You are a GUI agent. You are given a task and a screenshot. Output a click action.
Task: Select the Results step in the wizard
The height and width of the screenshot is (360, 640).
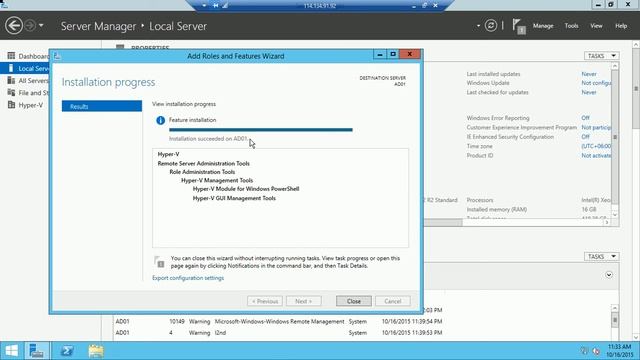[102, 106]
